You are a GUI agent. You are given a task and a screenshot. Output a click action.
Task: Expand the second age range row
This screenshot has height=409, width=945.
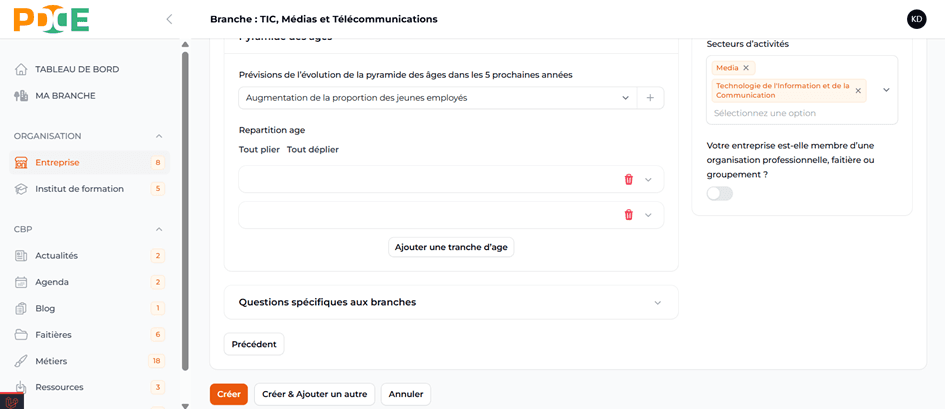tap(648, 215)
